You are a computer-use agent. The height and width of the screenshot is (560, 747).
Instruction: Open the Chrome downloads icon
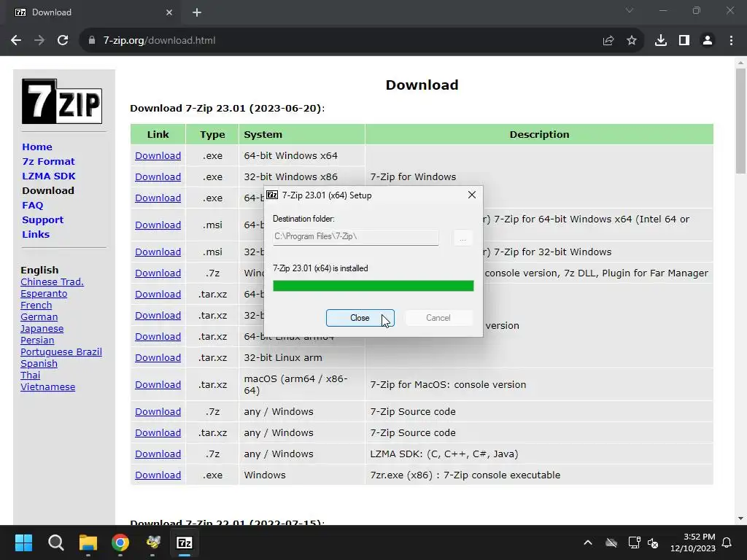pos(661,41)
